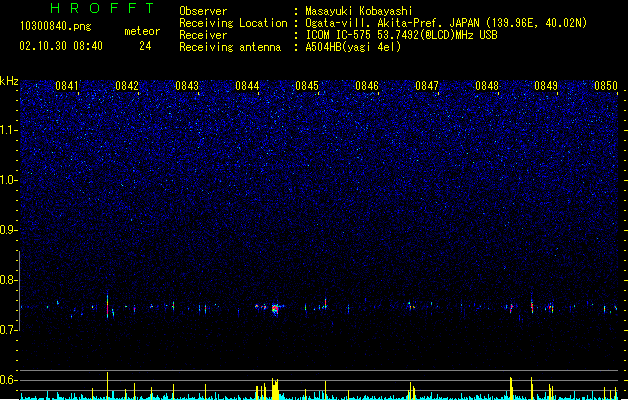Click the HROFFT title text
The image size is (629, 400).
click(102, 8)
